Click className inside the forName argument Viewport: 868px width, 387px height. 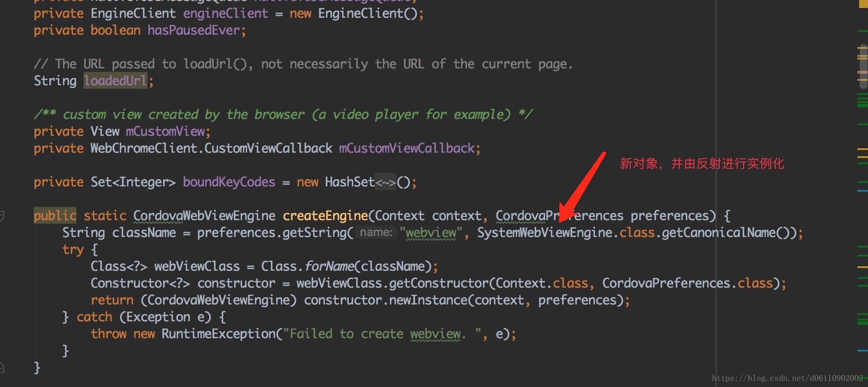click(x=392, y=266)
